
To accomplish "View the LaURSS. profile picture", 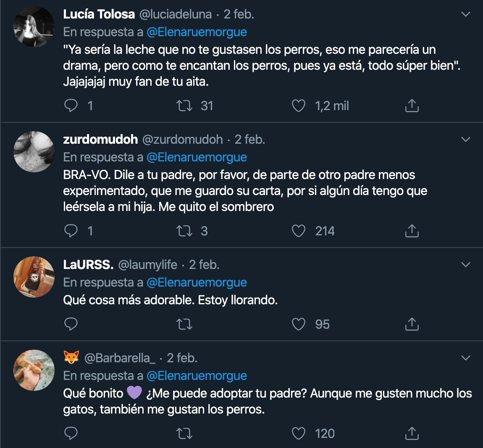I will point(34,277).
